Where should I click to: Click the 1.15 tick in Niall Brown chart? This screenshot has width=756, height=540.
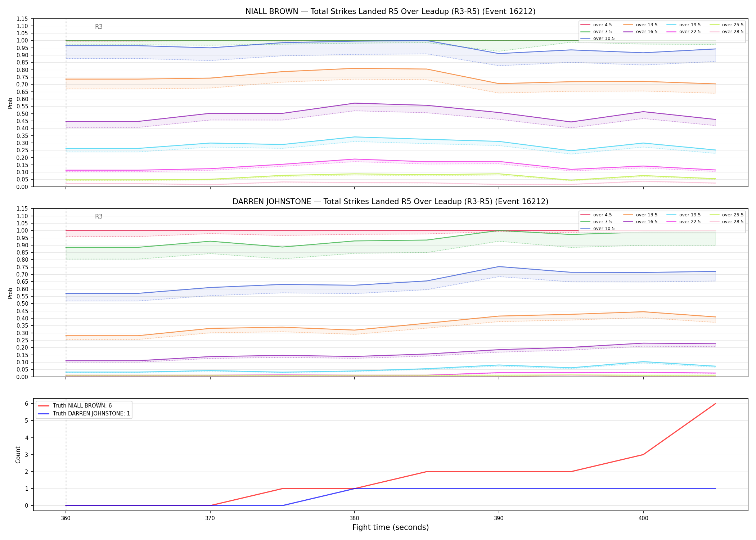point(23,19)
